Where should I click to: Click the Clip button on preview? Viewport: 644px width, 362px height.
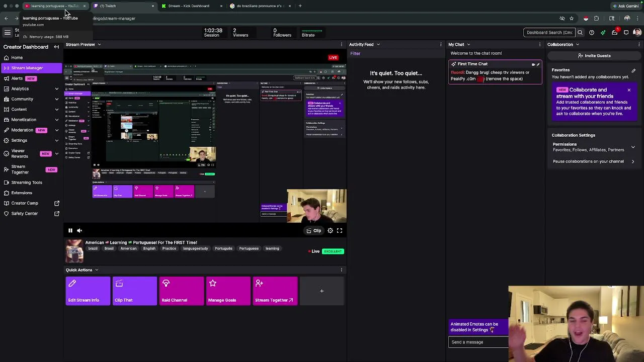[313, 230]
